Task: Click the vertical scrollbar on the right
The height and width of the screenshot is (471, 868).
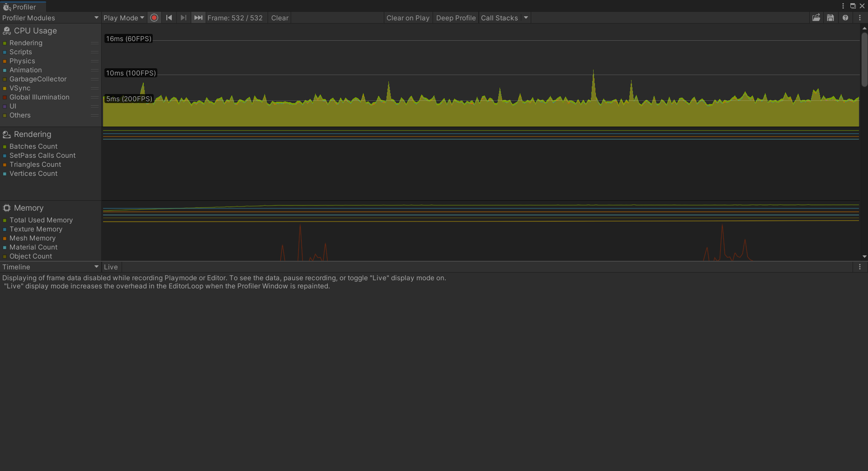Action: click(864, 59)
